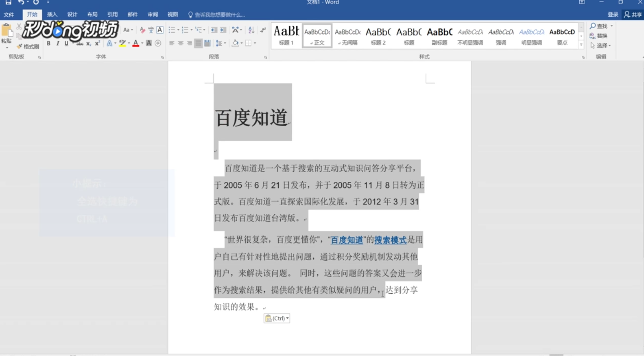The width and height of the screenshot is (644, 356).
Task: Toggle underline formatting button
Action: tap(66, 43)
